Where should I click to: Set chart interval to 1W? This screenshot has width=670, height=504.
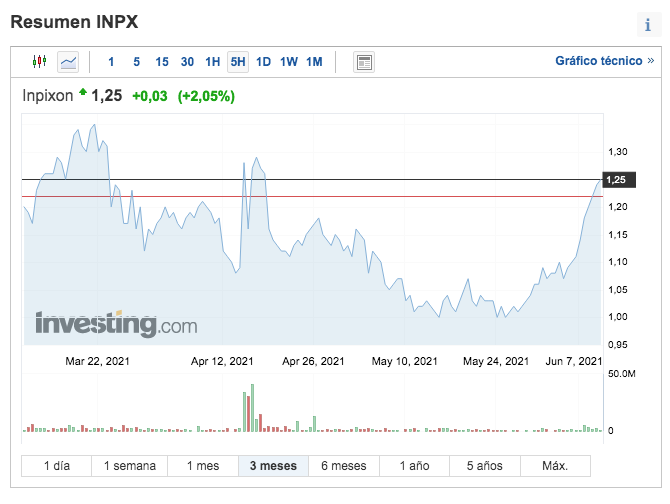tap(289, 62)
